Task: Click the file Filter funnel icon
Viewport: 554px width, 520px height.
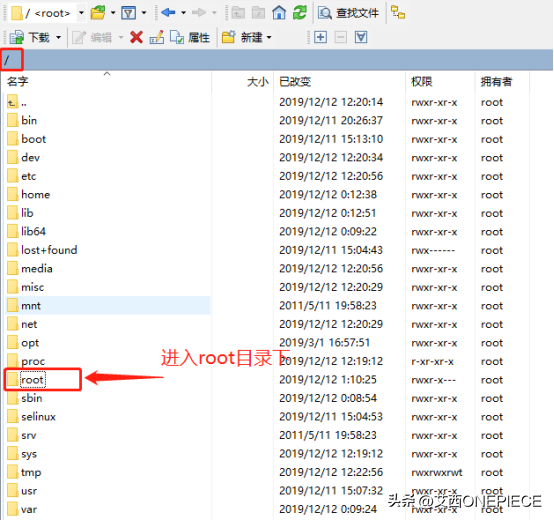Action: coord(128,13)
